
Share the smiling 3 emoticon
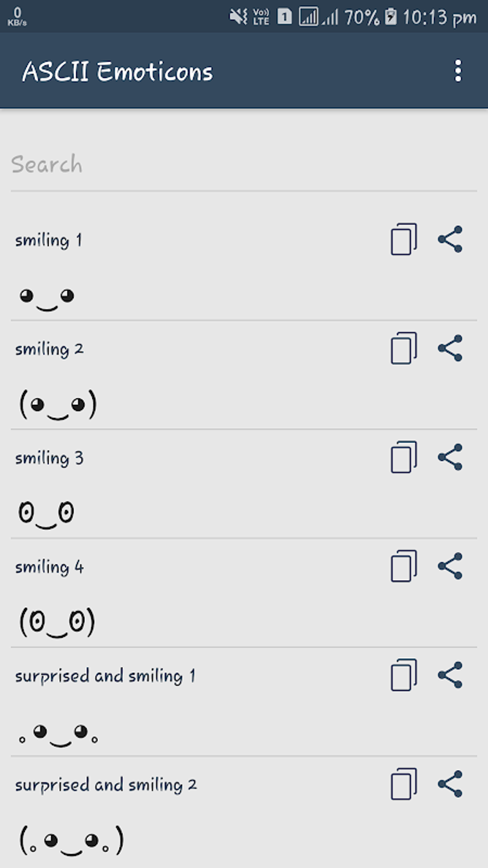point(450,457)
